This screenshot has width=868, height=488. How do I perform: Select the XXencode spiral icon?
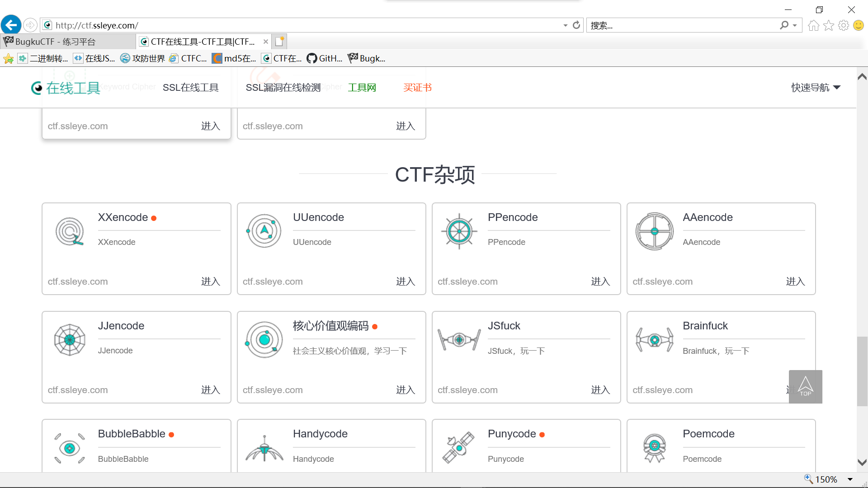(69, 231)
